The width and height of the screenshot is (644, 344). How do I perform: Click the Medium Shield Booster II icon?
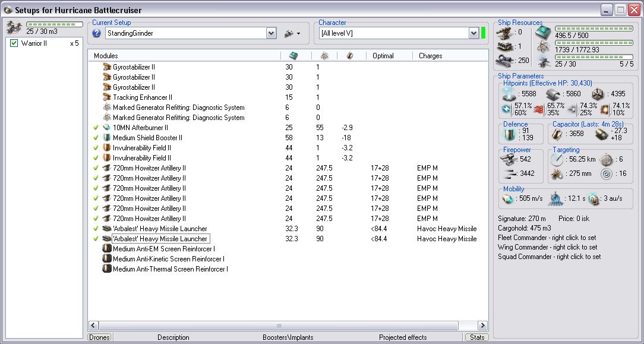click(107, 137)
